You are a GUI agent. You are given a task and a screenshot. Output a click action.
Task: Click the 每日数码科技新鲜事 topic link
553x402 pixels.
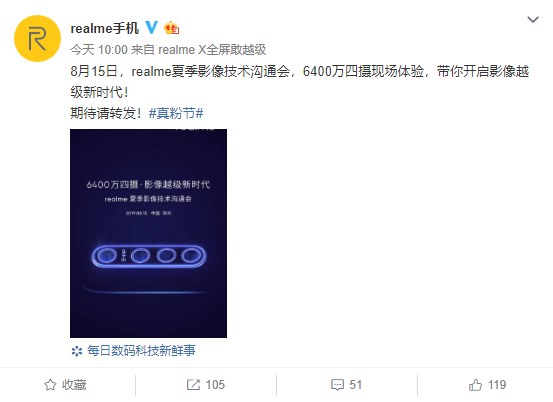(x=141, y=351)
